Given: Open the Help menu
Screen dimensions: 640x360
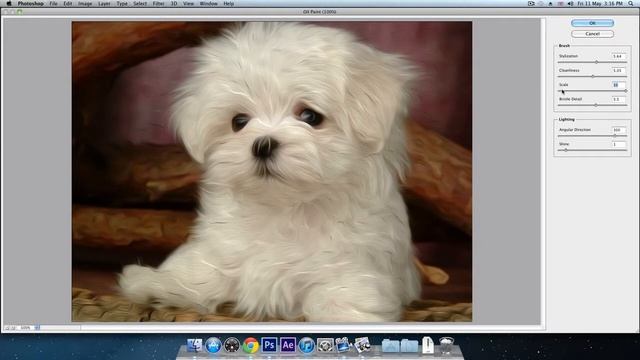Looking at the screenshot, I should [229, 4].
